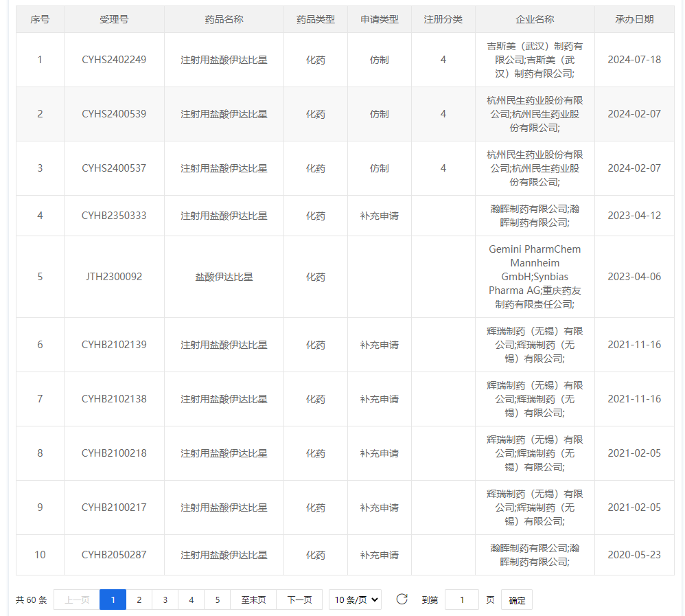Click the 企业名称 column header
This screenshot has width=685, height=616.
(535, 19)
